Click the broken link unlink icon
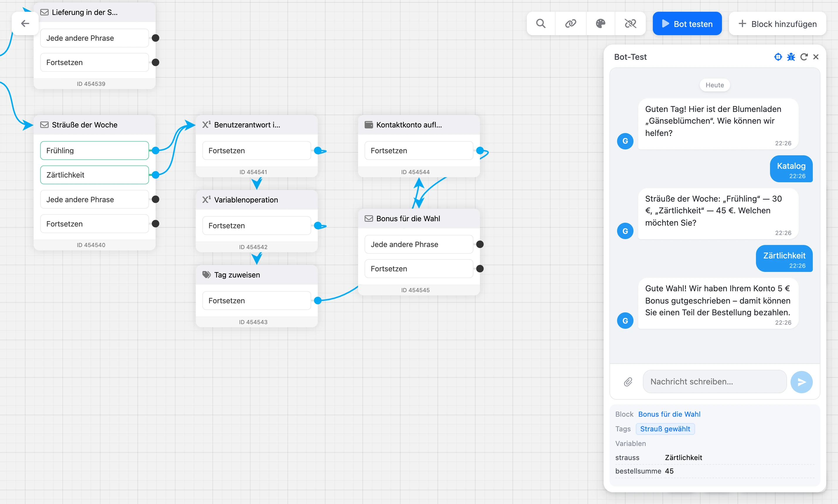This screenshot has height=504, width=838. 630,23
